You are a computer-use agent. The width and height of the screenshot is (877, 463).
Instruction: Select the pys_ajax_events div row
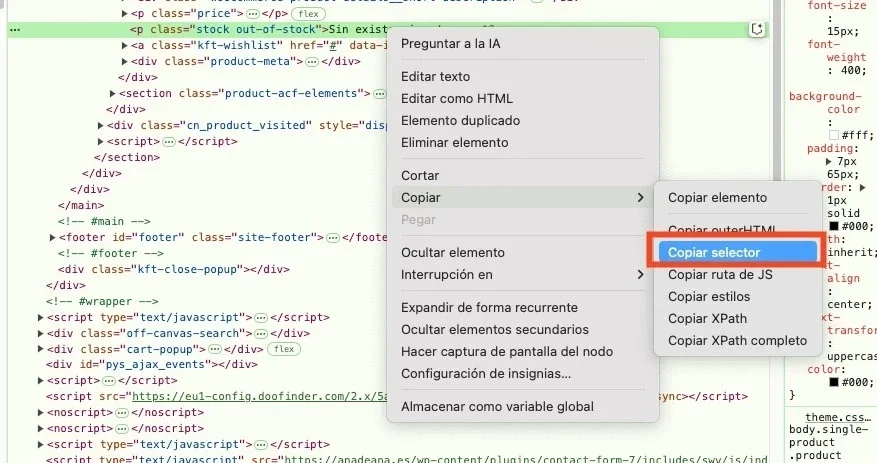[x=152, y=365]
